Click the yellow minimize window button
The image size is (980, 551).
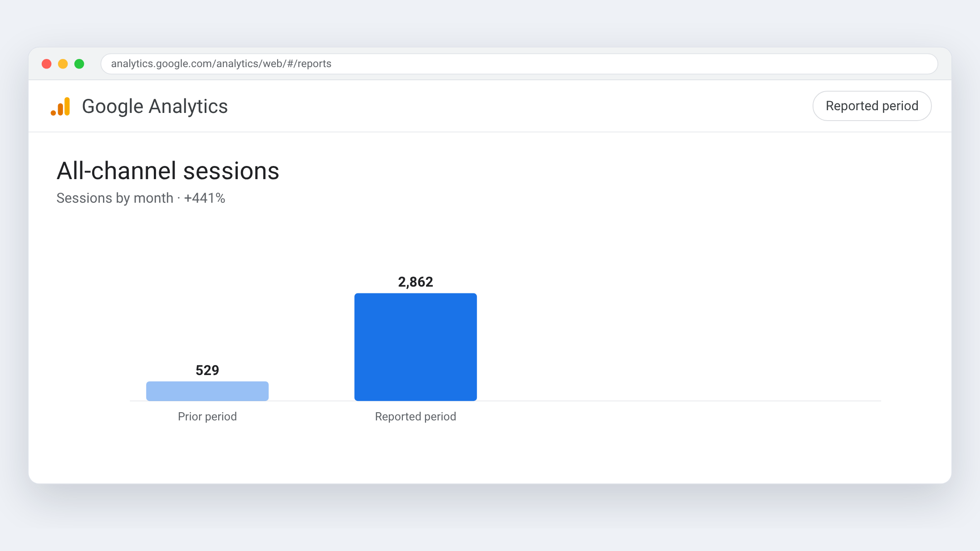(63, 64)
